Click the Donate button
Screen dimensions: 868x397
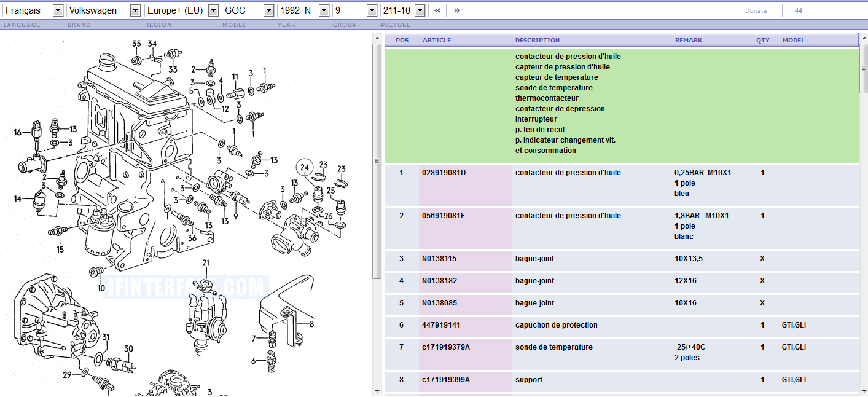(x=756, y=10)
